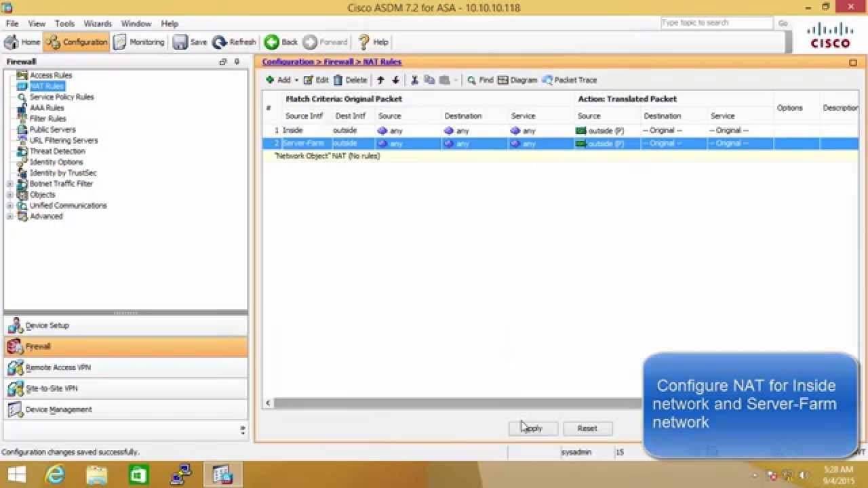Copy the selected NAT rule
The height and width of the screenshot is (488, 868).
(429, 80)
